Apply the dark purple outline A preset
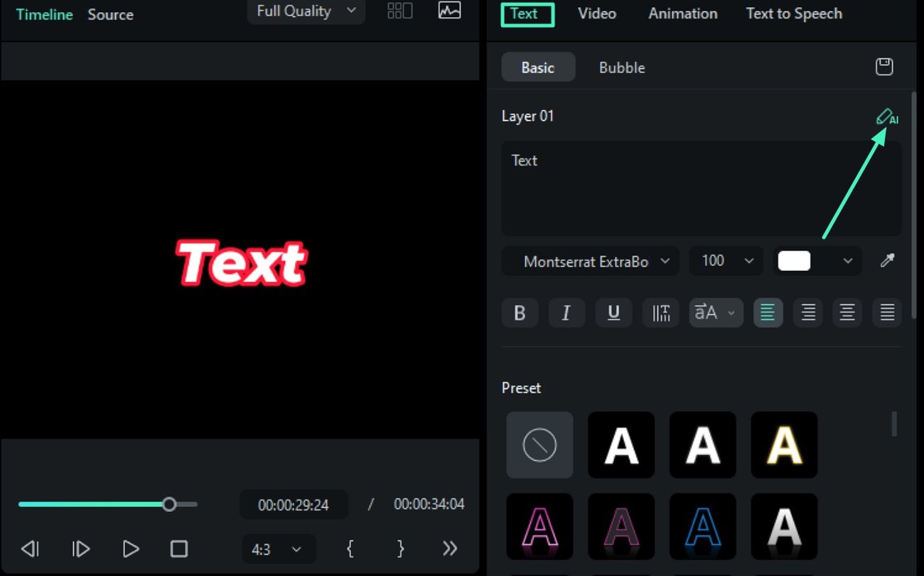This screenshot has height=576, width=924. 621,527
